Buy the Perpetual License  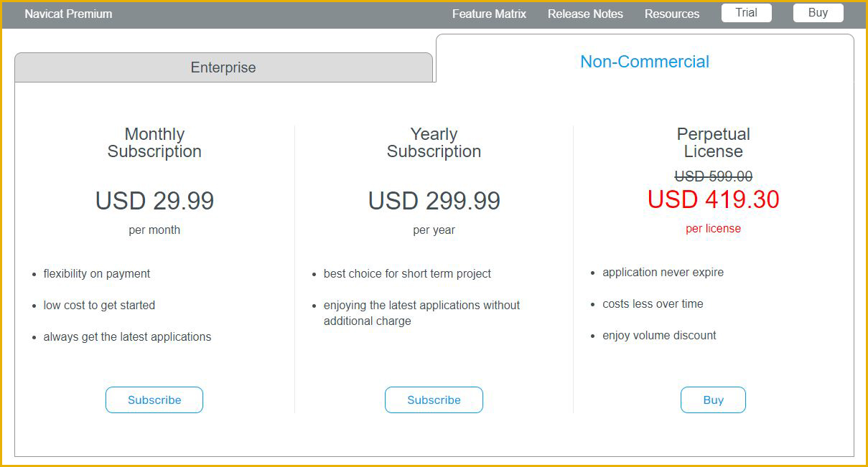(x=713, y=400)
